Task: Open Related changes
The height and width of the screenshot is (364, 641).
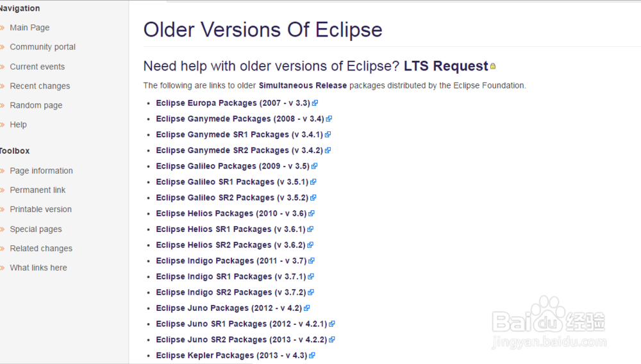Action: [41, 249]
